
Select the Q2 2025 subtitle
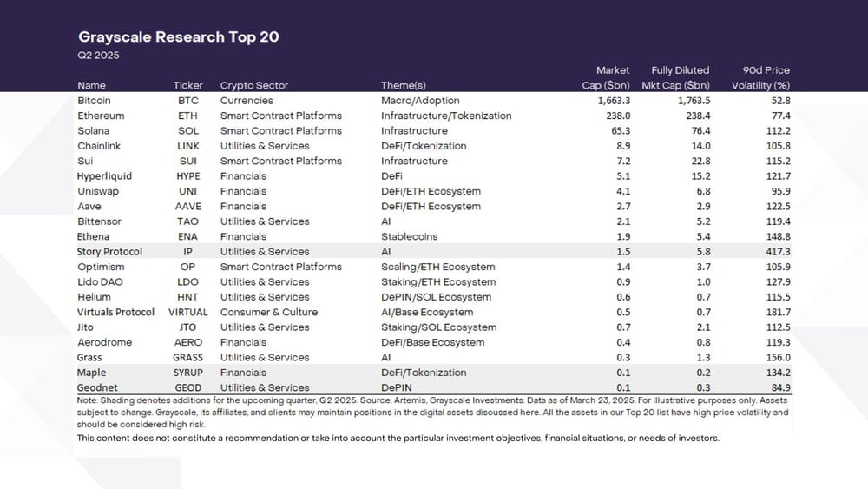pyautogui.click(x=99, y=56)
